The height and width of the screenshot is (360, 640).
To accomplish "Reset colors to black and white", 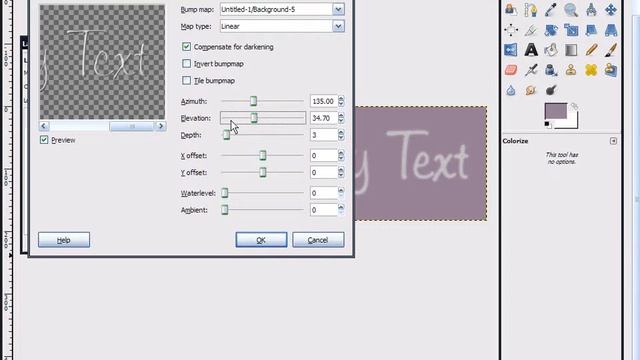I will tap(547, 124).
